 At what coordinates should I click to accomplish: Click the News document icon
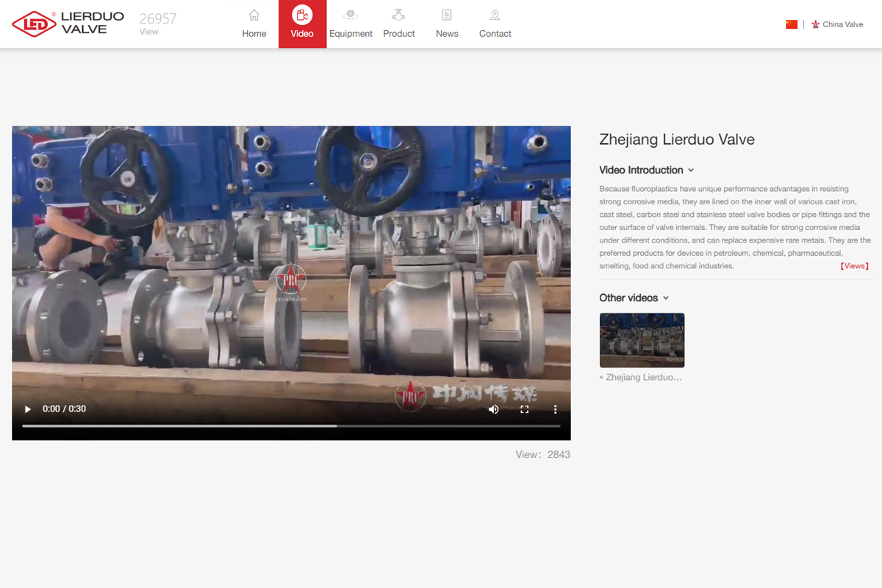pyautogui.click(x=447, y=15)
